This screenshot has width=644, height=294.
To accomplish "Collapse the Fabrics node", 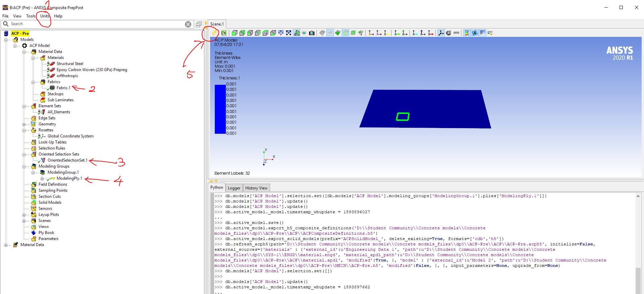I will coord(33,82).
